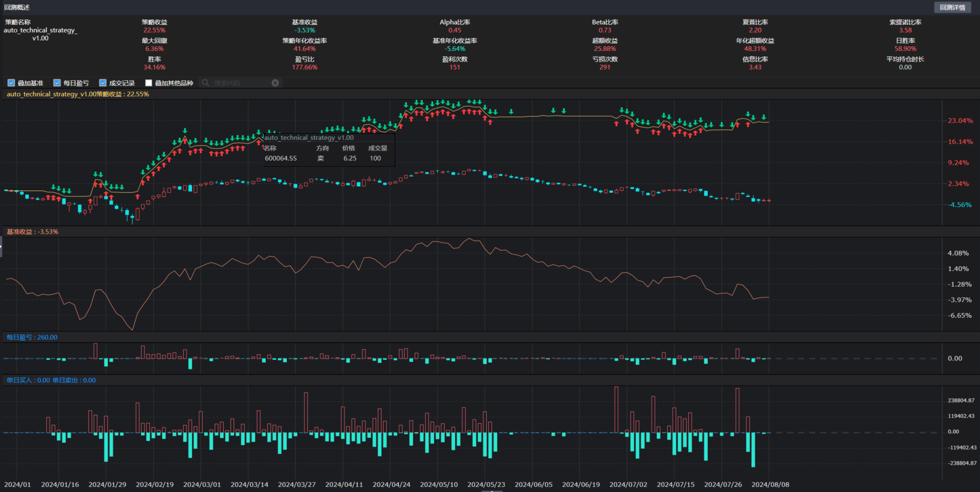Click the 2024/05/23 date axis label

tap(486, 485)
